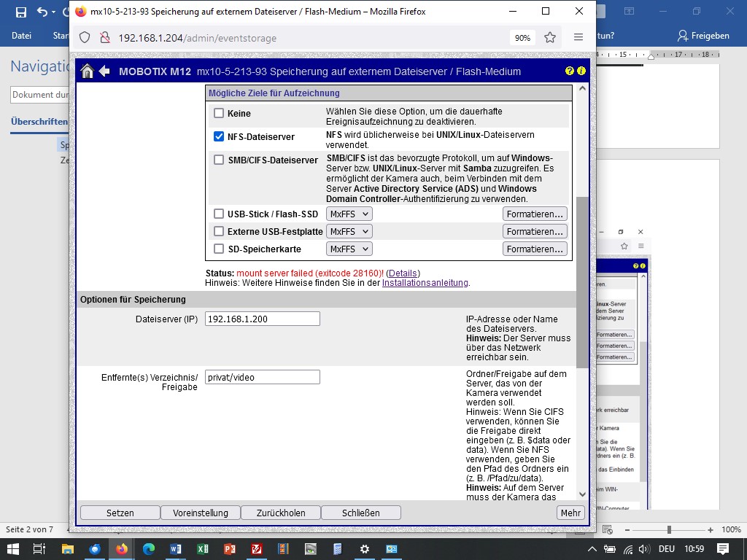Click the Save icon in Word
Screen dimensions: 747x560
tap(21, 12)
